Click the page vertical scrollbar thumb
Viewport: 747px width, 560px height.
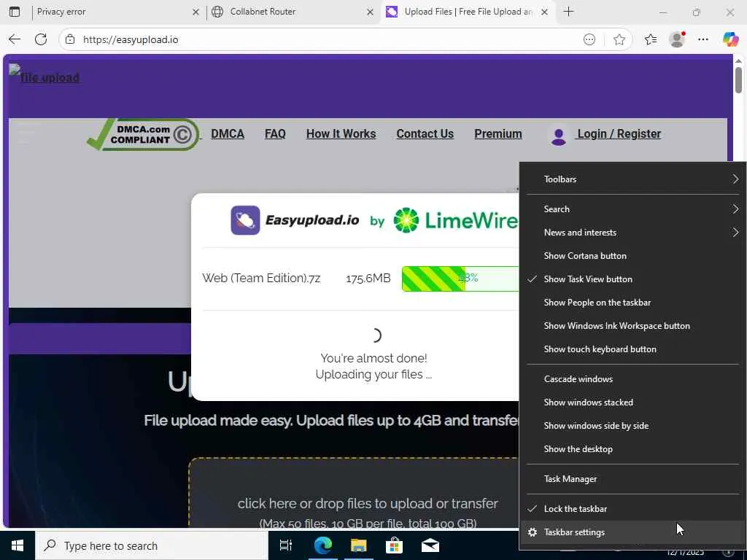(738, 80)
